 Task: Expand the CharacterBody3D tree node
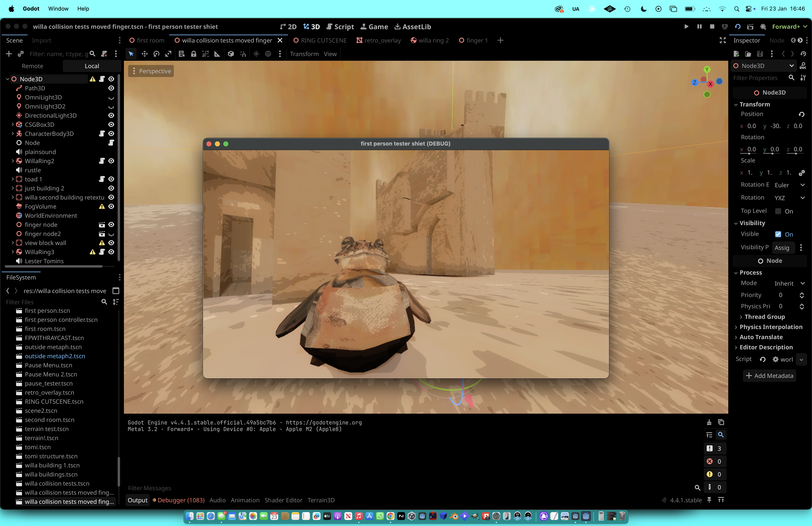(13, 134)
